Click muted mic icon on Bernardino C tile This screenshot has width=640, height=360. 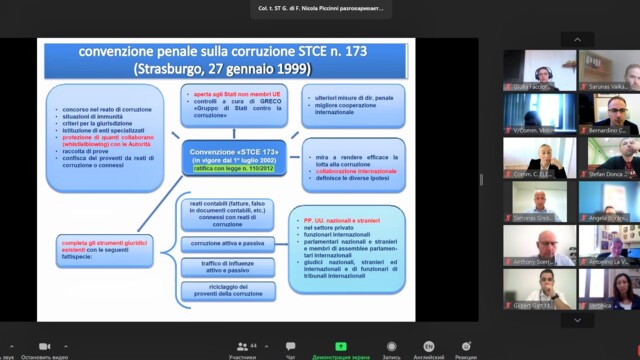[584, 130]
